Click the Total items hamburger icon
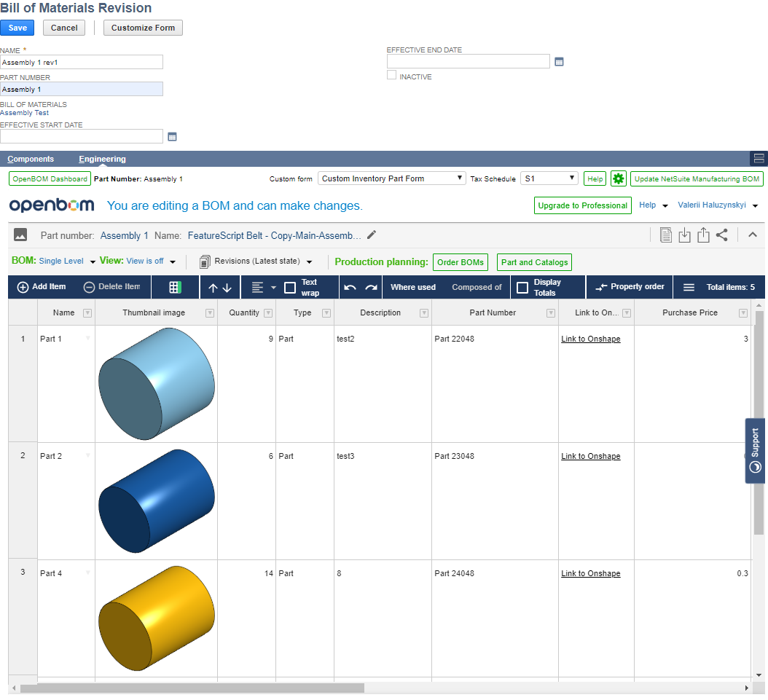The height and width of the screenshot is (700, 768). point(689,287)
